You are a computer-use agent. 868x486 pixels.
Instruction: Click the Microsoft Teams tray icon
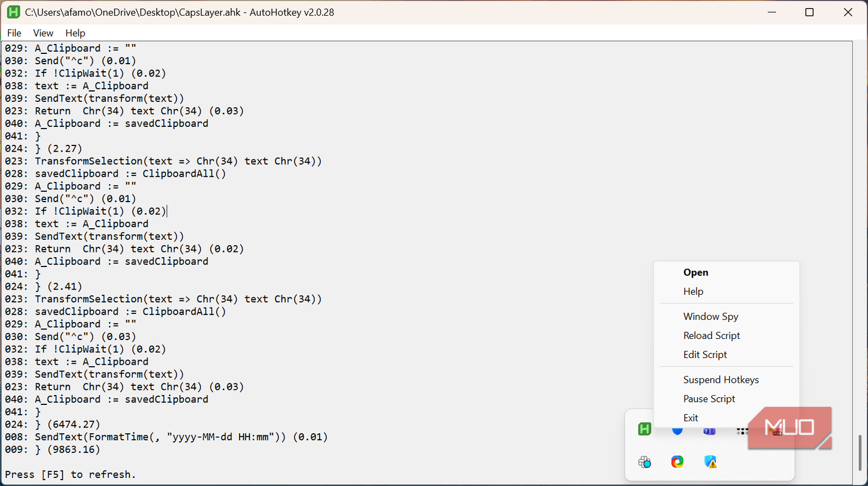(709, 431)
